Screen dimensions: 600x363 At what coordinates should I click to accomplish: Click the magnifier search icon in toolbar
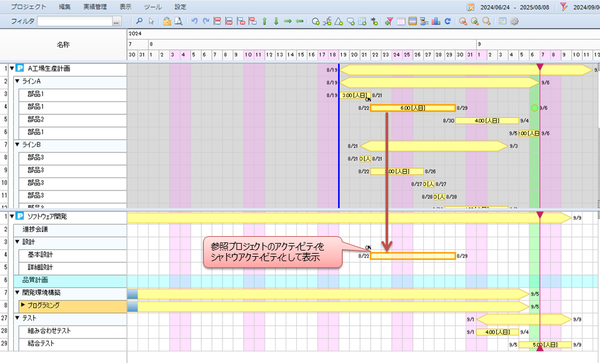pos(140,21)
